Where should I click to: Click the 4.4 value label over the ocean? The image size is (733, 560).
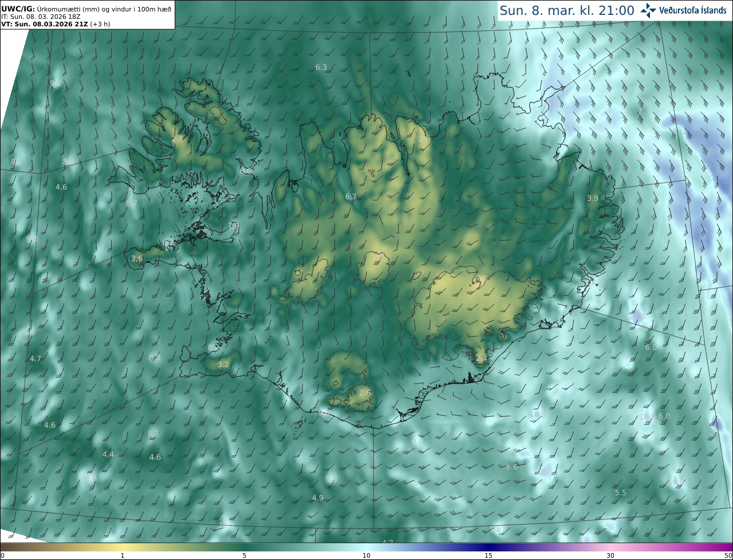pos(108,455)
